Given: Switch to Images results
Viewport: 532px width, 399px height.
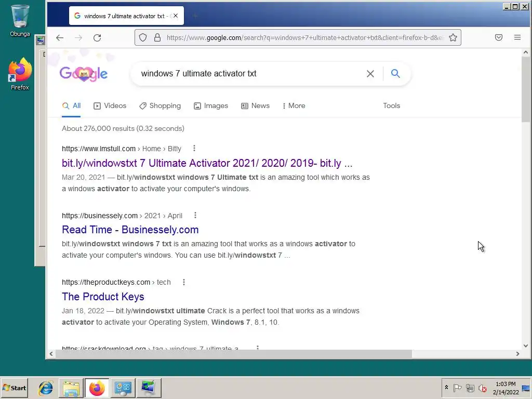Looking at the screenshot, I should (211, 106).
